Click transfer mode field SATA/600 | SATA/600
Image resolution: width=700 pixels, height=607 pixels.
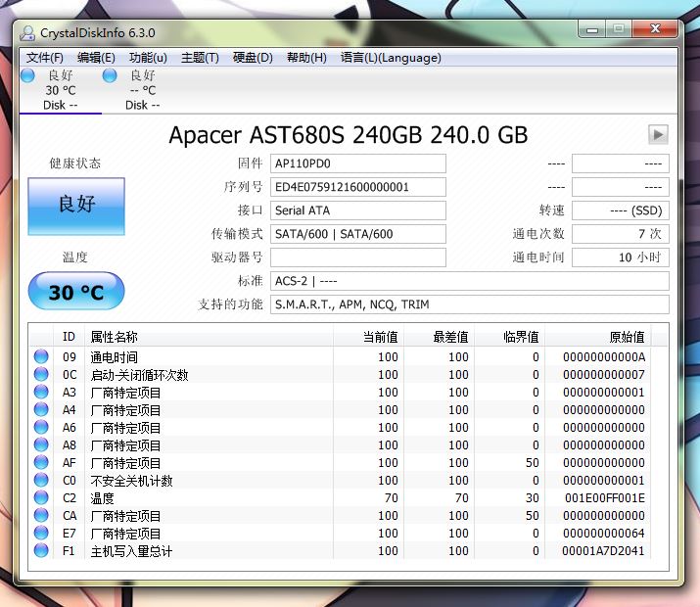[358, 234]
